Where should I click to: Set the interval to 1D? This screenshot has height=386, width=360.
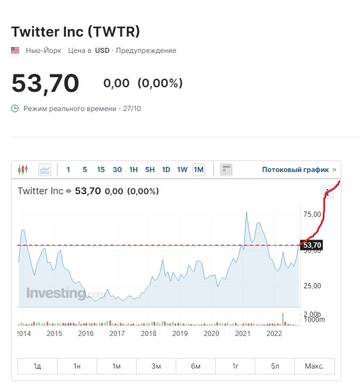coord(166,170)
